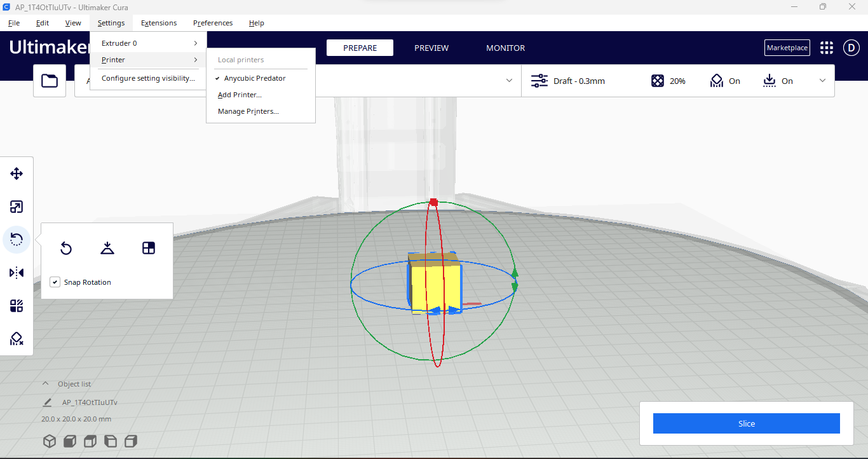Open the File menu
The width and height of the screenshot is (868, 459).
(14, 23)
